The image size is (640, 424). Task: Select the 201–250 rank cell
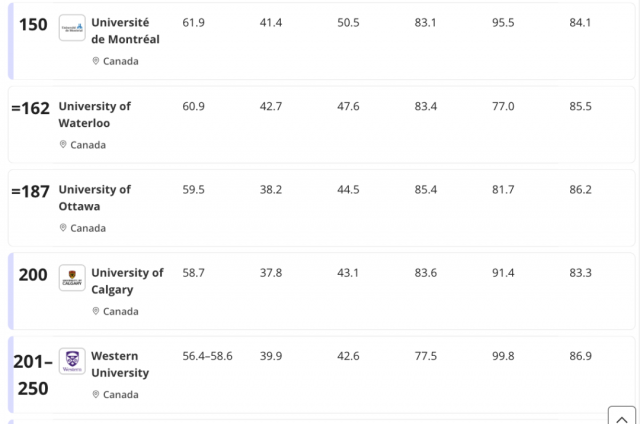[x=32, y=374]
